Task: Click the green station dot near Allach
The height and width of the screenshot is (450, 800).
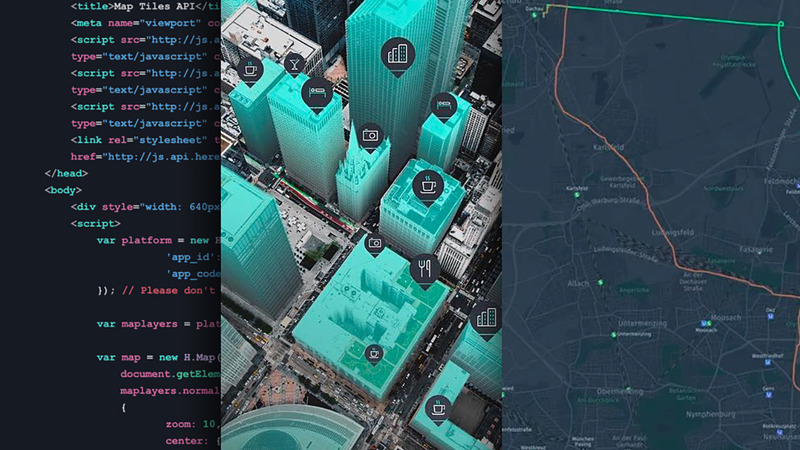Action: 601,282
